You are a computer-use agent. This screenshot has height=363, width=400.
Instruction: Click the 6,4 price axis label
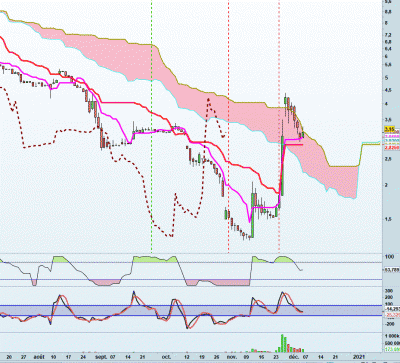tap(388, 49)
